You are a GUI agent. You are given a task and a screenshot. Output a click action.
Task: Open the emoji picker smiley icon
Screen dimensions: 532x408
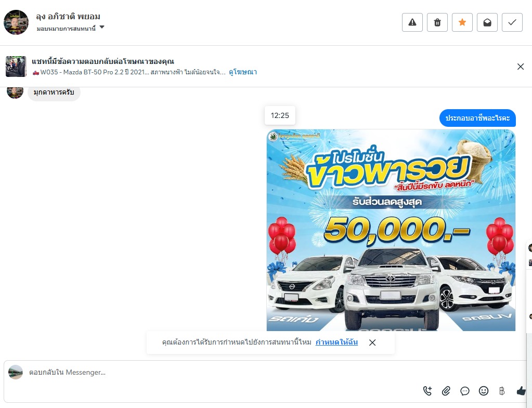(484, 391)
